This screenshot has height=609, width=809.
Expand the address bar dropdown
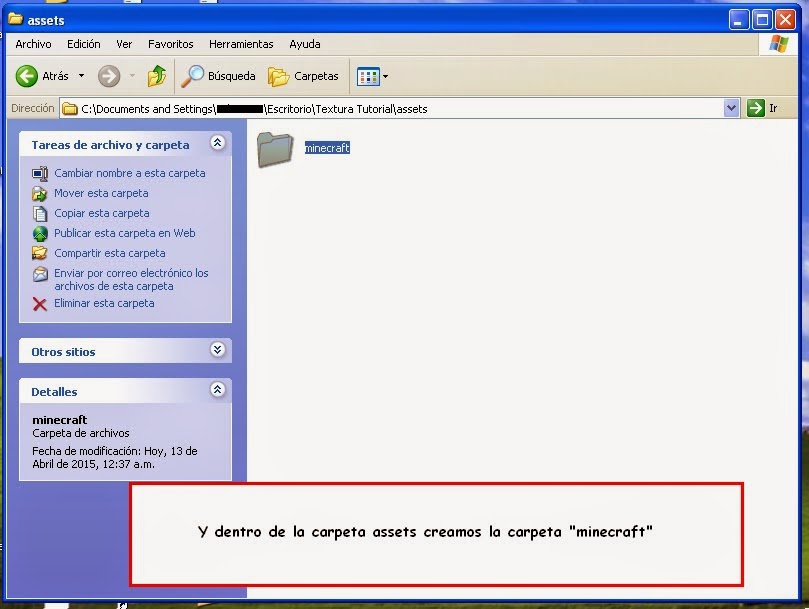pos(731,108)
